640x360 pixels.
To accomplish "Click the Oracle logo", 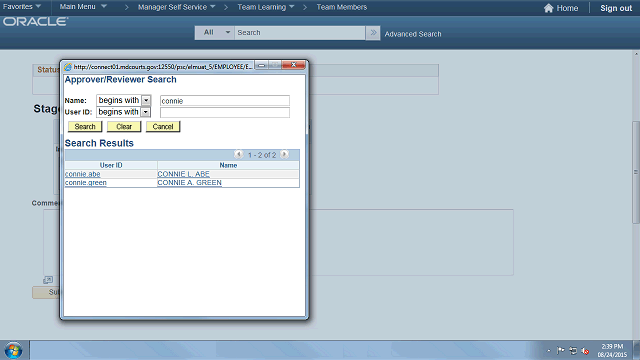I will (x=36, y=22).
